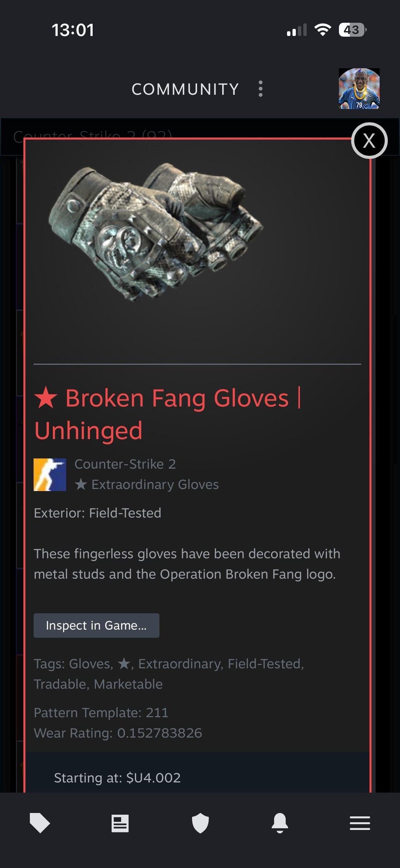Click the Inspect in Game... button
The width and height of the screenshot is (400, 868).
click(97, 626)
